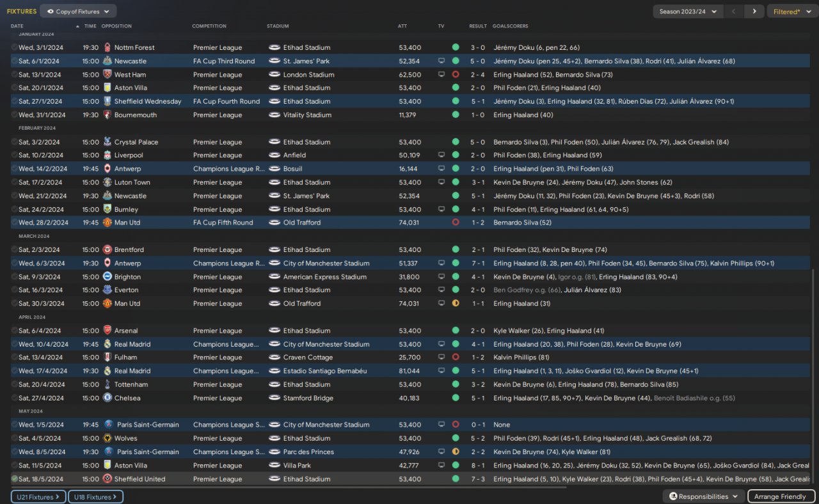Tick the check circle for Sat, 6/4/2024 fixture
Image resolution: width=819 pixels, height=504 pixels.
coord(15,331)
